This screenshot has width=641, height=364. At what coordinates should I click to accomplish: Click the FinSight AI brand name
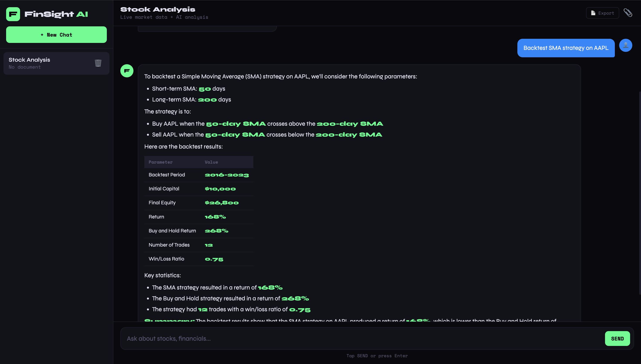pos(56,14)
